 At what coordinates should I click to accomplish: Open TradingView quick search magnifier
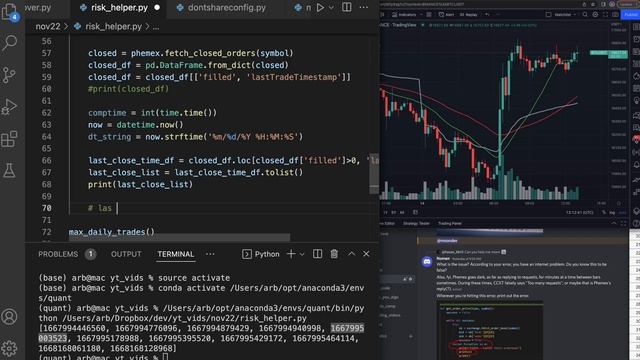pos(585,15)
